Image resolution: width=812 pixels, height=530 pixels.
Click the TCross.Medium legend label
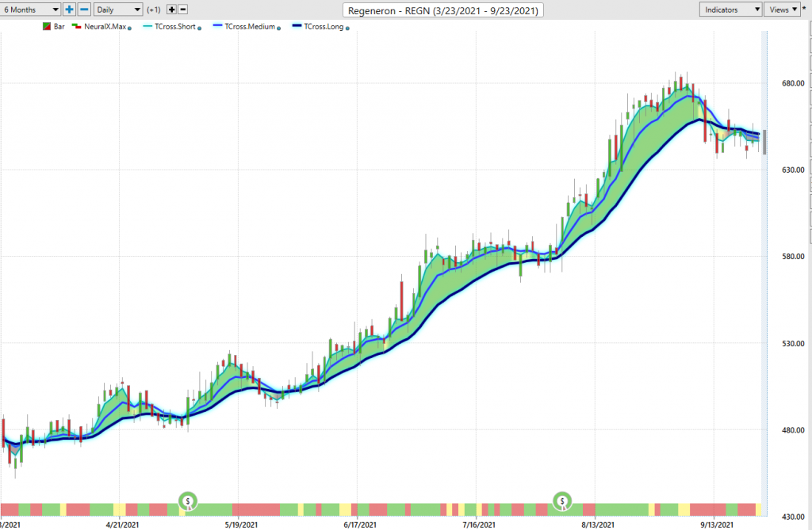coord(250,26)
